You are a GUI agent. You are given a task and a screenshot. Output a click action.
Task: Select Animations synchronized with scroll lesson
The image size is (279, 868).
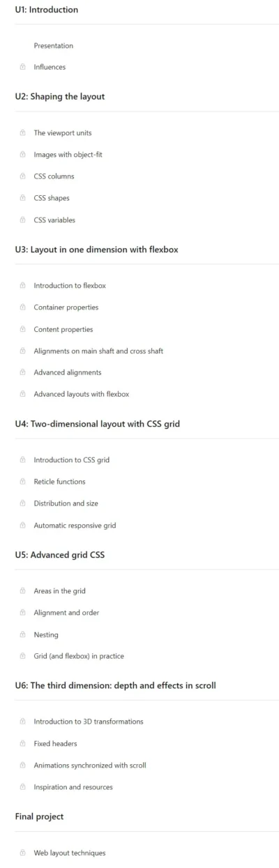[90, 766]
